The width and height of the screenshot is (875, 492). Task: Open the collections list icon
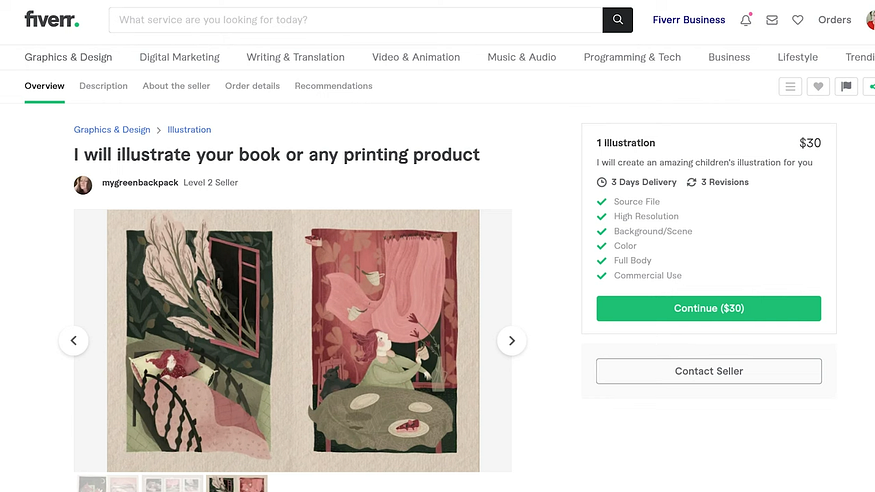pos(790,86)
